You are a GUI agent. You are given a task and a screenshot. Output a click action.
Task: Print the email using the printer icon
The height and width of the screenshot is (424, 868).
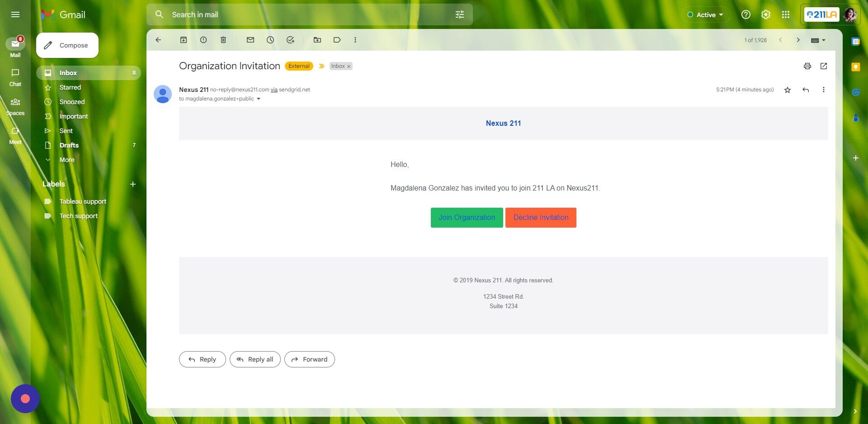click(x=807, y=66)
